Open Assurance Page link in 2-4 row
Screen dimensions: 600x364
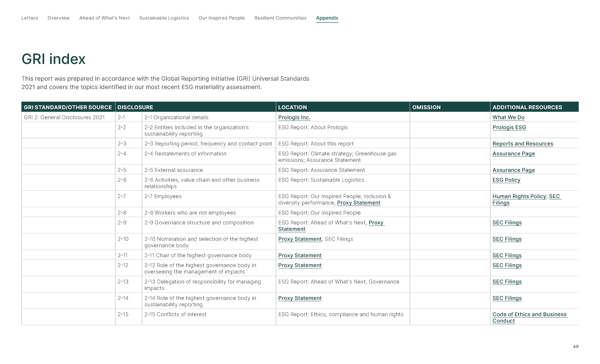[514, 154]
